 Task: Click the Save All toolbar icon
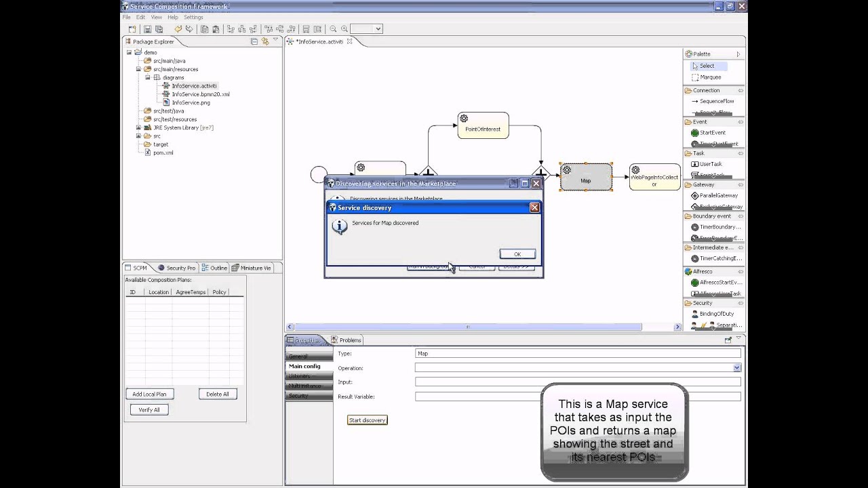[x=159, y=29]
